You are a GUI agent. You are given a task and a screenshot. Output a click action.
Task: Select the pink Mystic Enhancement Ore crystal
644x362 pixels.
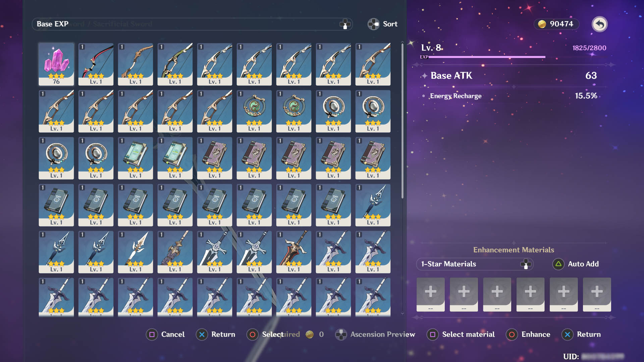[x=56, y=64]
